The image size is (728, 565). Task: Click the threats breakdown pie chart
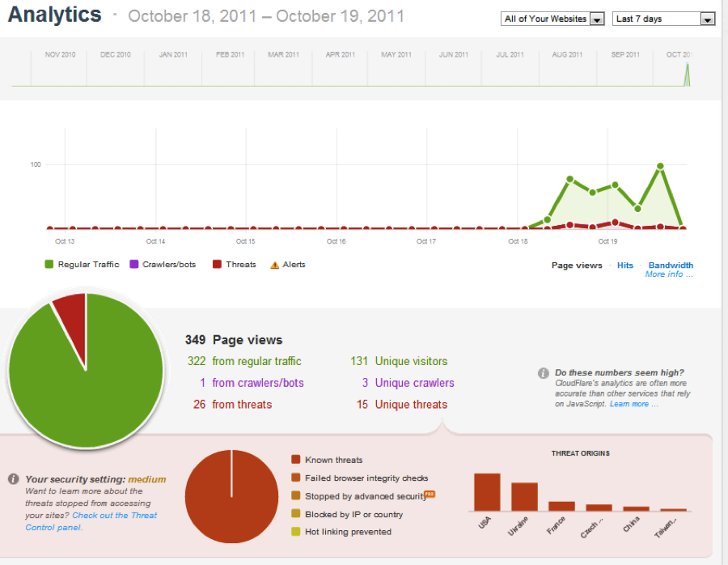click(231, 496)
